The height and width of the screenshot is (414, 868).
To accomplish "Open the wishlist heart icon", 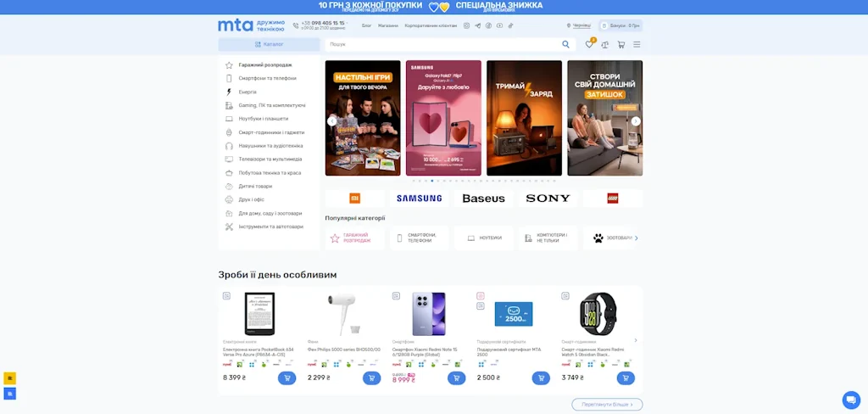I will 589,44.
